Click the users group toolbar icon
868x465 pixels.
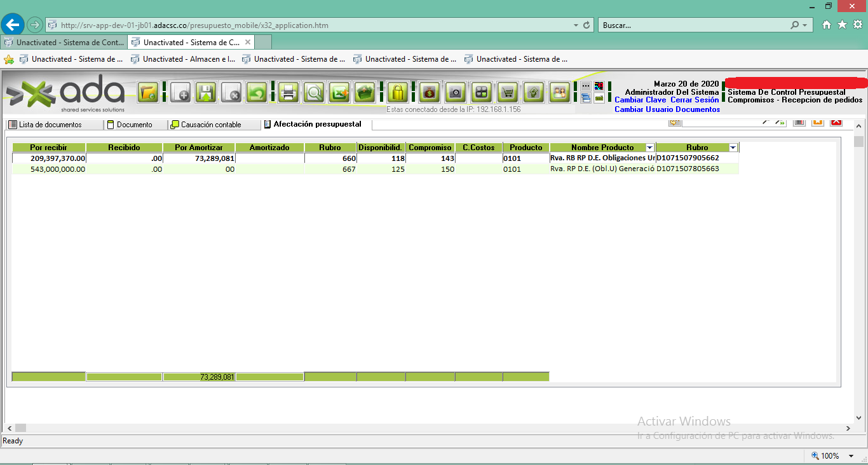[559, 93]
